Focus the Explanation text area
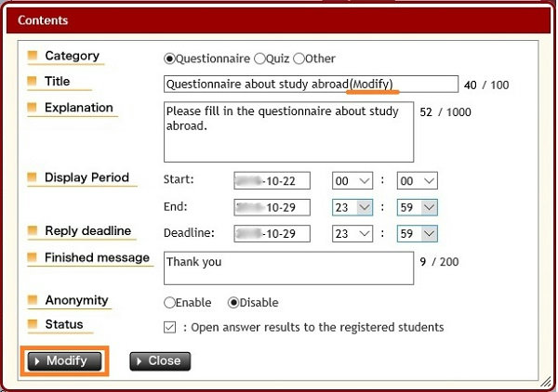The width and height of the screenshot is (558, 392). point(288,131)
